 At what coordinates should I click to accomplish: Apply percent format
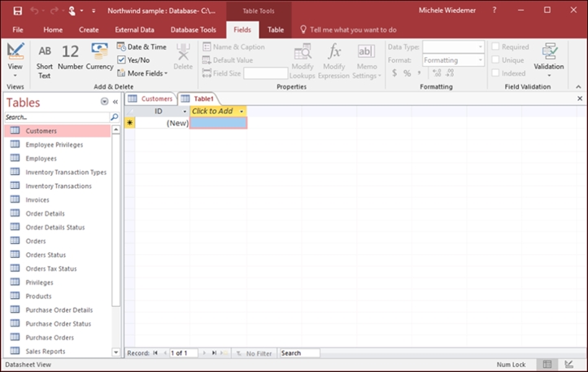407,73
